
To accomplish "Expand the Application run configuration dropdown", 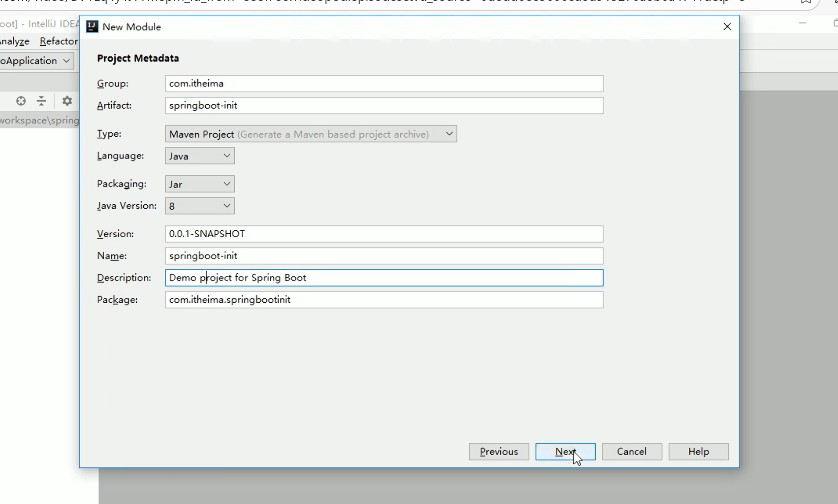I will click(x=37, y=61).
